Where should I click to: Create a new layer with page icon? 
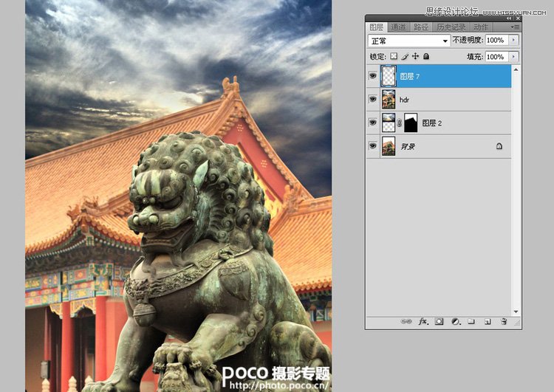point(488,321)
